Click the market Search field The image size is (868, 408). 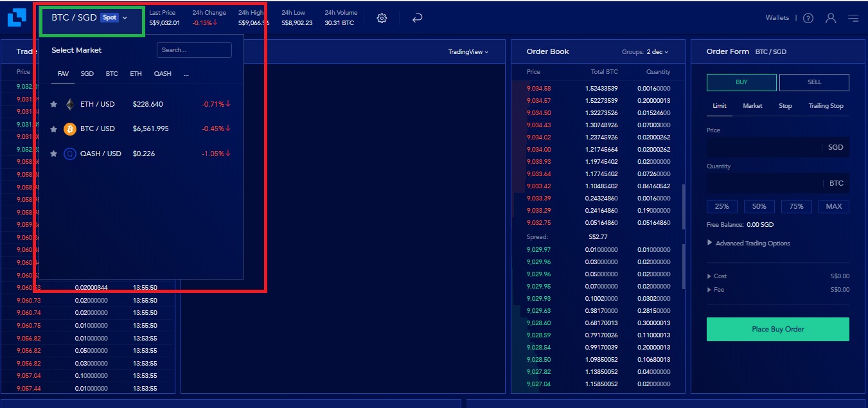(194, 50)
